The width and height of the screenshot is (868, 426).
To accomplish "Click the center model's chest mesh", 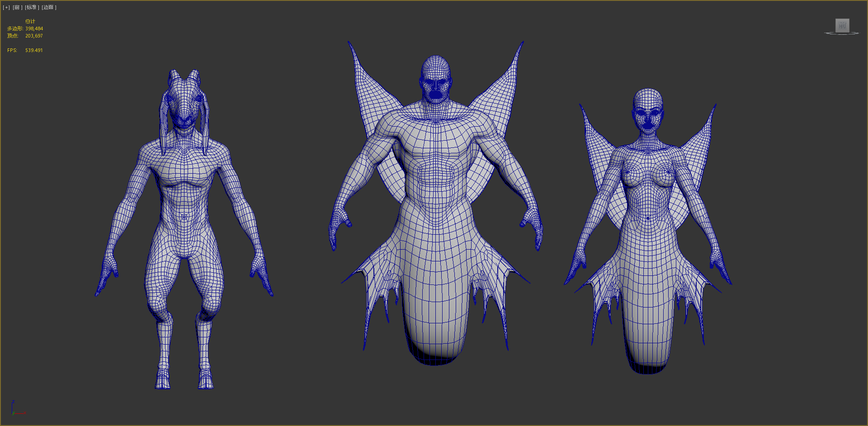I will (435, 145).
